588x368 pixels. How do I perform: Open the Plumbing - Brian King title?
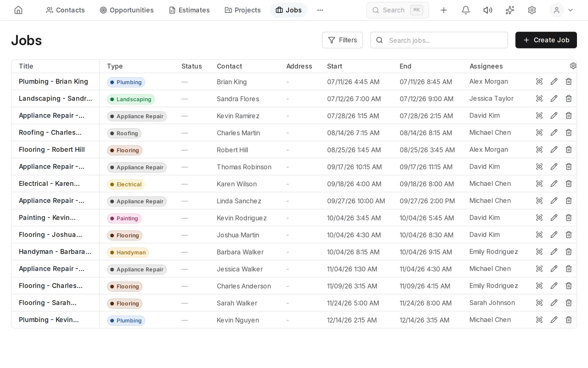[x=53, y=82]
